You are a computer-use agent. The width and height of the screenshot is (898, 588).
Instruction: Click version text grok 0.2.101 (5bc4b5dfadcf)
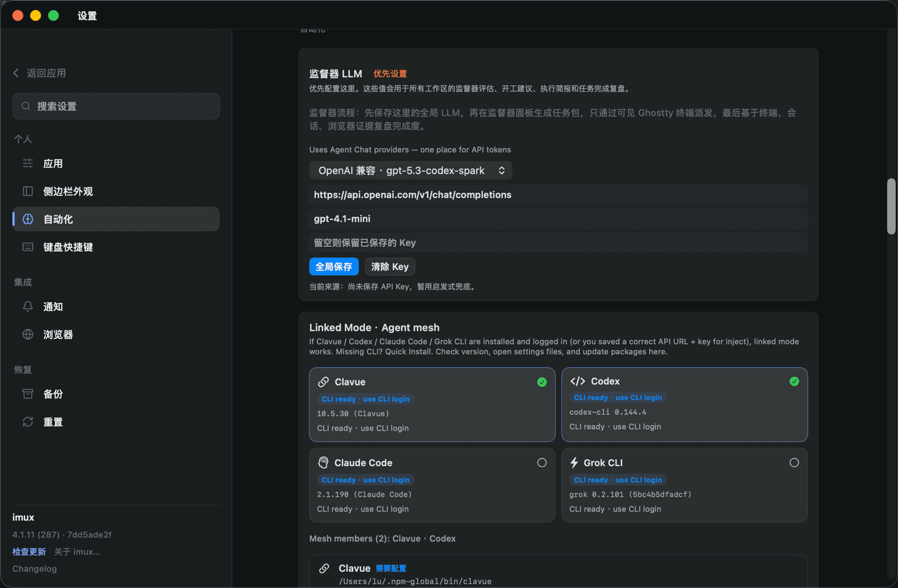pyautogui.click(x=630, y=494)
